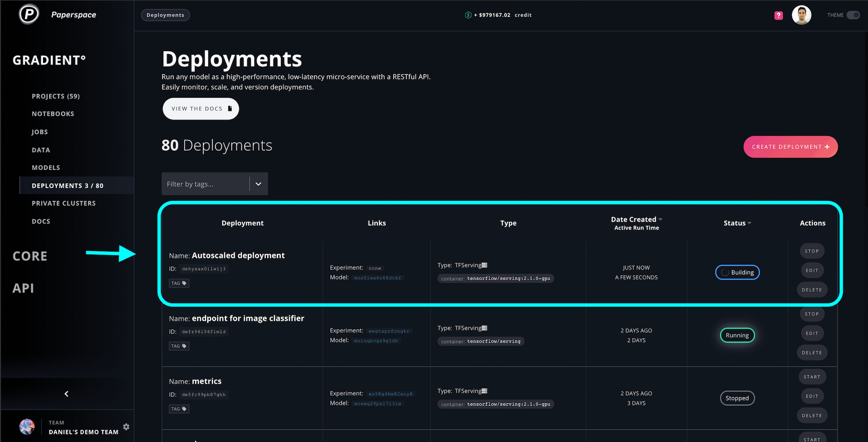
Task: Edit the metrics deployment
Action: coord(812,396)
